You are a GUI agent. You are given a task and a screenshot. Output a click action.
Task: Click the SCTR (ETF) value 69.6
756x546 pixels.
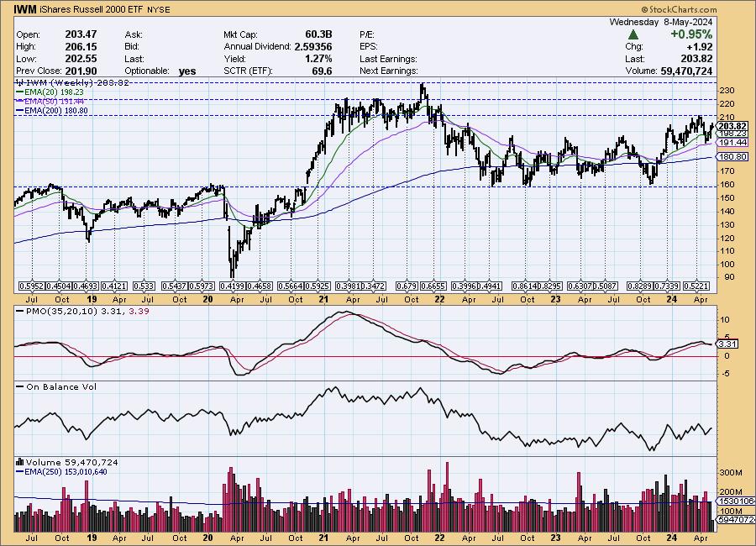[x=322, y=71]
